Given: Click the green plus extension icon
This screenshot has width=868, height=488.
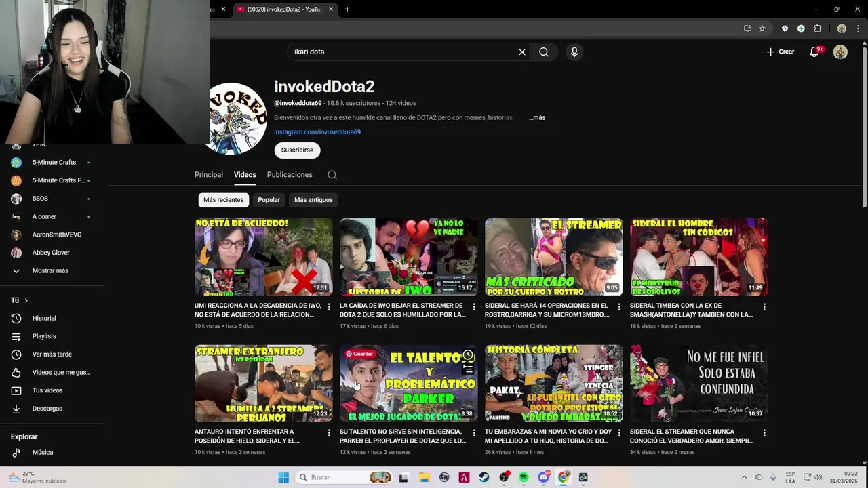Looking at the screenshot, I should pos(801,28).
